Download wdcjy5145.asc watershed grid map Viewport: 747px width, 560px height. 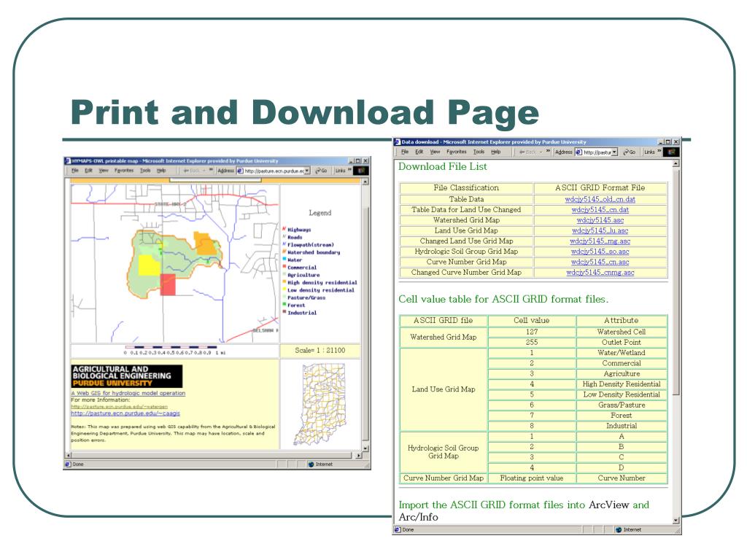coord(600,220)
